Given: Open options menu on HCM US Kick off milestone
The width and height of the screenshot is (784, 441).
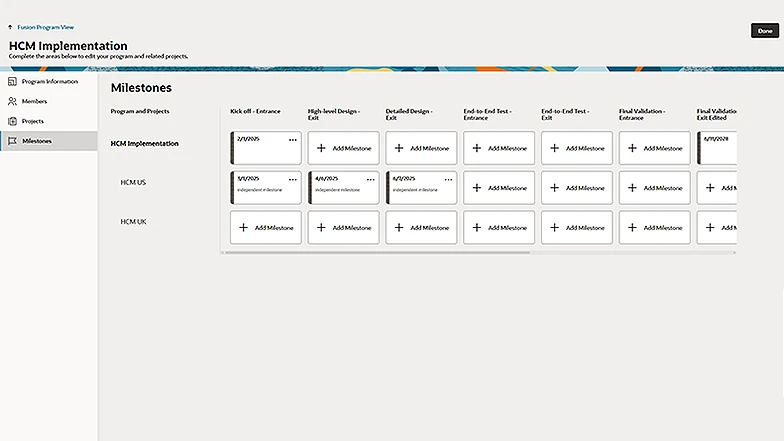Looking at the screenshot, I should [x=293, y=179].
